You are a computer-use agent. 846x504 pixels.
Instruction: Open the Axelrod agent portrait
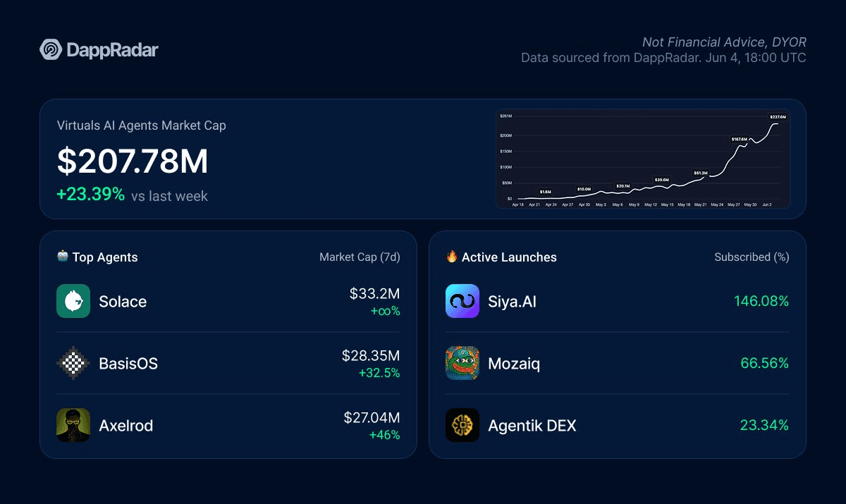coord(73,425)
